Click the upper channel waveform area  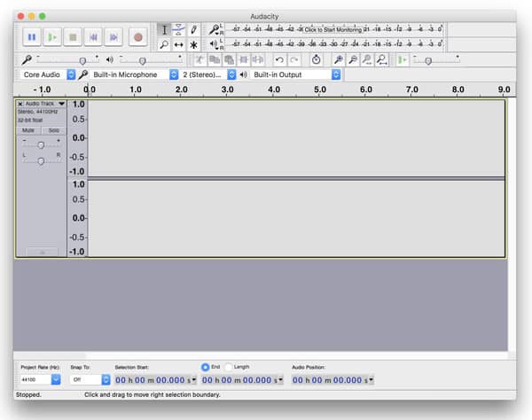click(296, 138)
